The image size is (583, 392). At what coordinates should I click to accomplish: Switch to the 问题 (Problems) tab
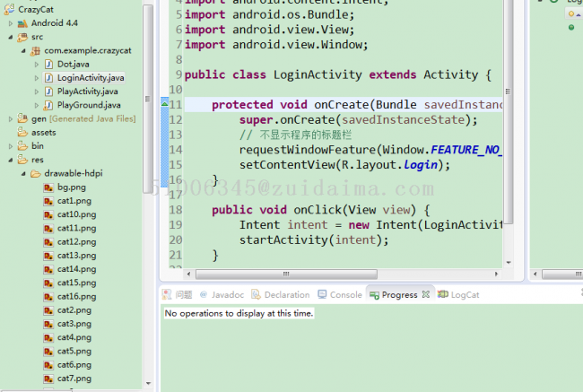point(178,295)
